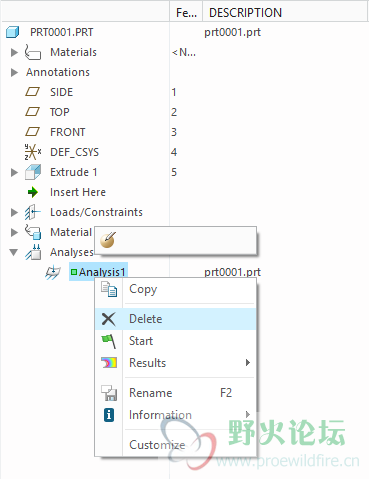Expand the Loads/Constraints node
This screenshot has height=479, width=369.
coord(14,212)
